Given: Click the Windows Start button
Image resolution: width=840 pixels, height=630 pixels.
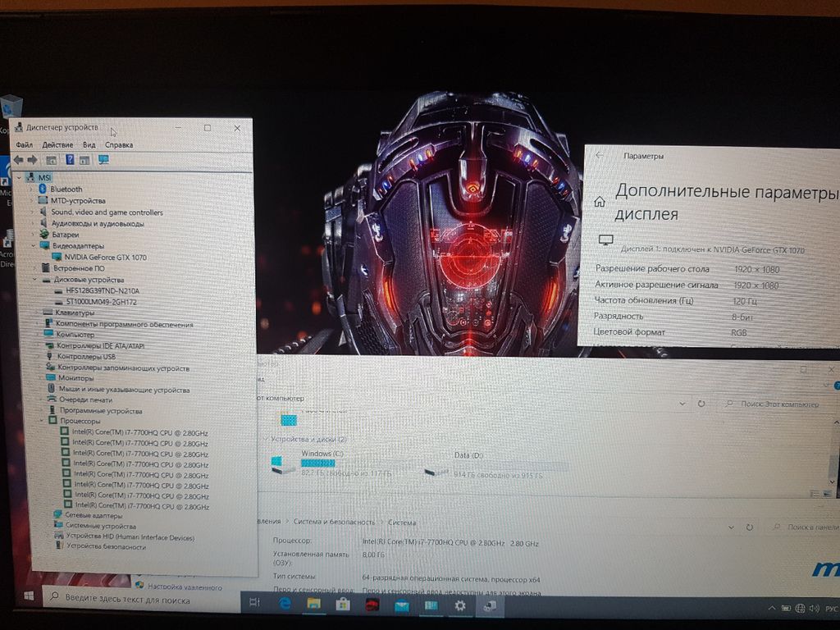Looking at the screenshot, I should [29, 596].
